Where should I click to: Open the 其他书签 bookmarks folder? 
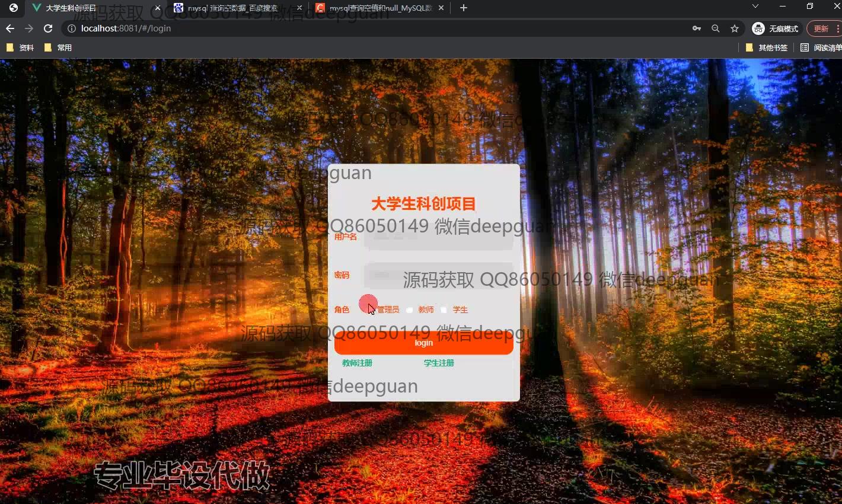767,47
